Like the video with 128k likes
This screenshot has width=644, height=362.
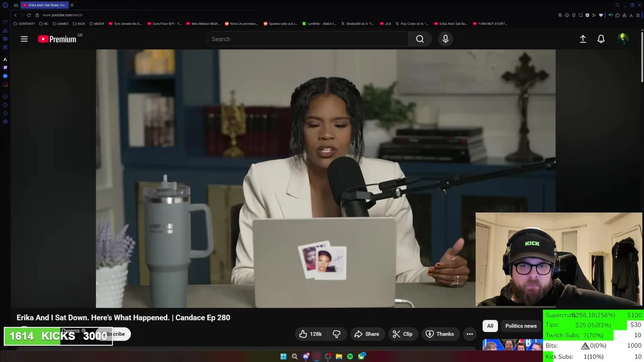point(310,334)
